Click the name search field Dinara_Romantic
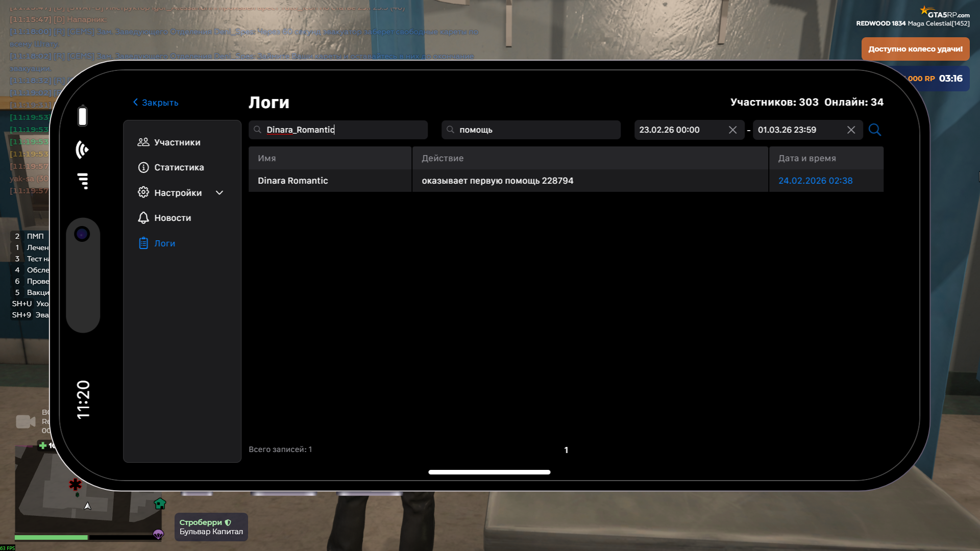980x551 pixels. [342, 130]
